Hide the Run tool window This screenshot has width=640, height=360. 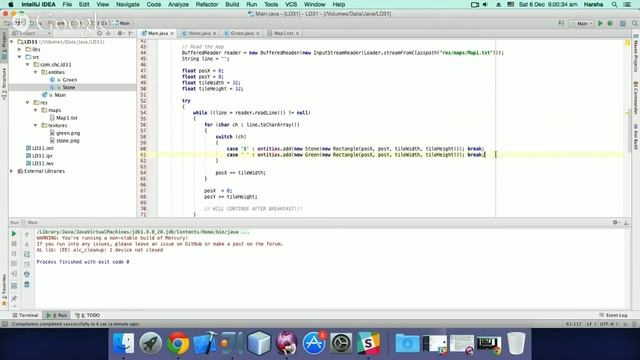click(x=627, y=222)
